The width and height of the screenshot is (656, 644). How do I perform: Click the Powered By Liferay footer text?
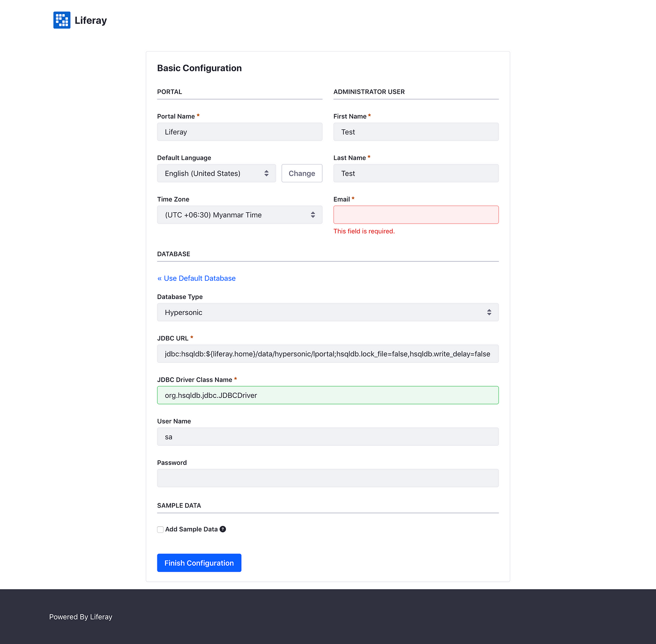pos(81,617)
